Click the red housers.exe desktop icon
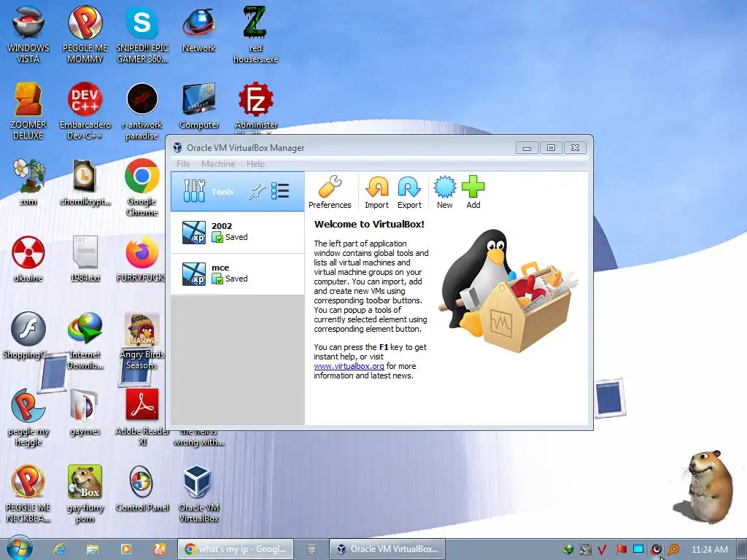Screen dimensions: 747x560 pos(255,34)
